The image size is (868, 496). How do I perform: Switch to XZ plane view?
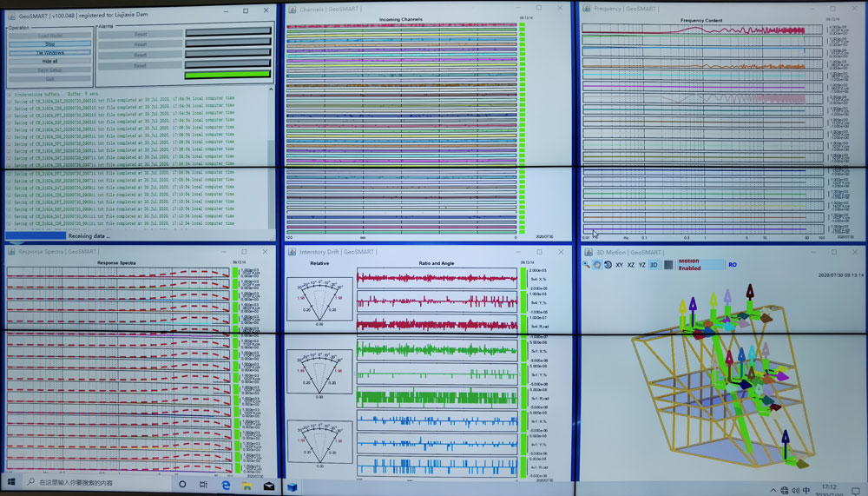[x=631, y=264]
